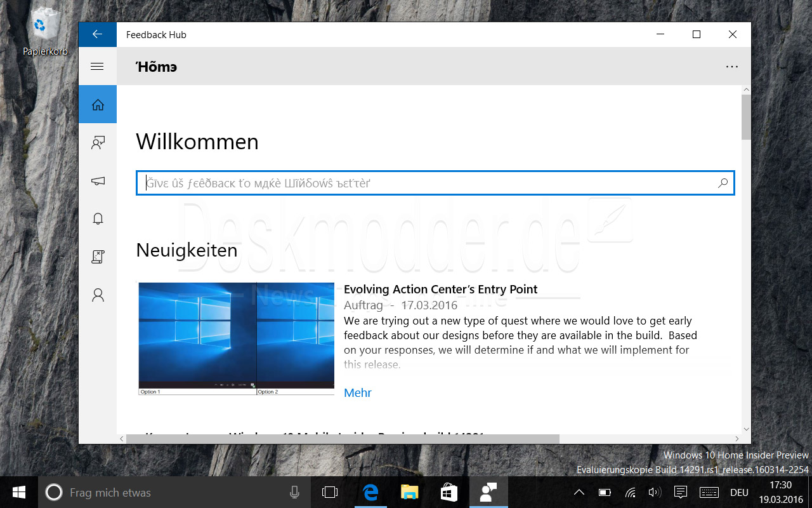Click the scroll right arrow of horizontal scrollbar
The width and height of the screenshot is (812, 508).
click(x=737, y=439)
